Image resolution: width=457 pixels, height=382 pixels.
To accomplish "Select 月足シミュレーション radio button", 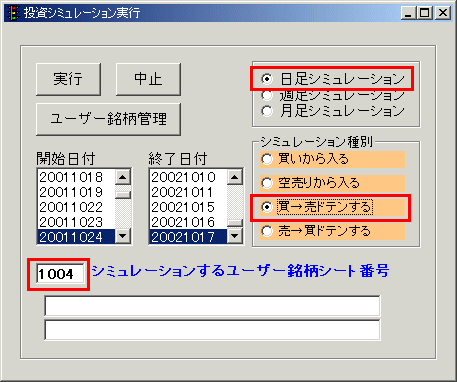I will (x=333, y=111).
